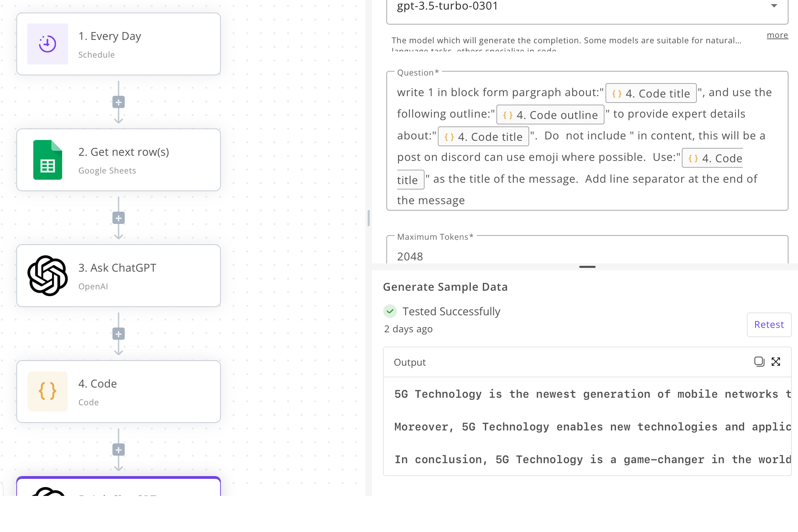798x532 pixels.
Task: Click the Google Sheets icon in step 2
Action: click(48, 160)
